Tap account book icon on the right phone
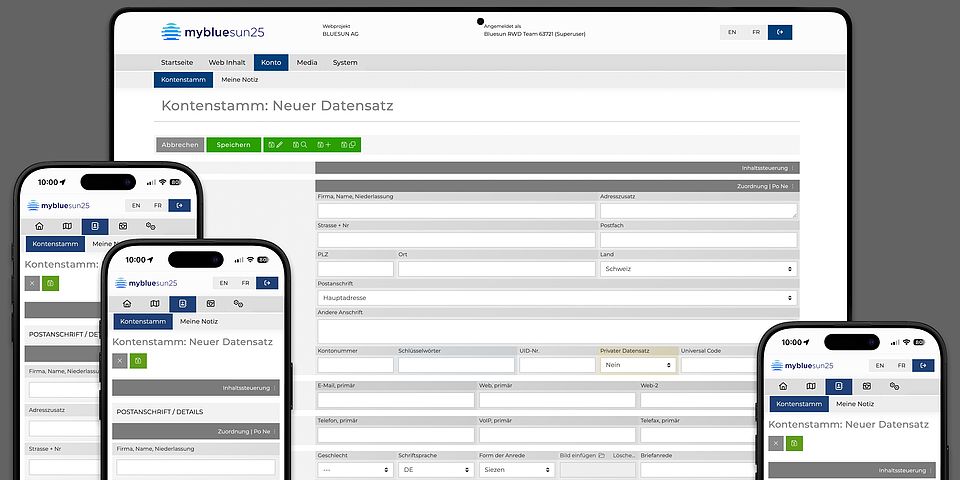The height and width of the screenshot is (480, 960). pos(839,387)
